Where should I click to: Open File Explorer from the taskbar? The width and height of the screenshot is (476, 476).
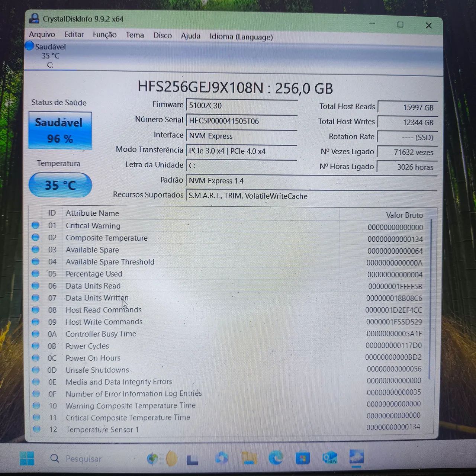click(x=249, y=458)
